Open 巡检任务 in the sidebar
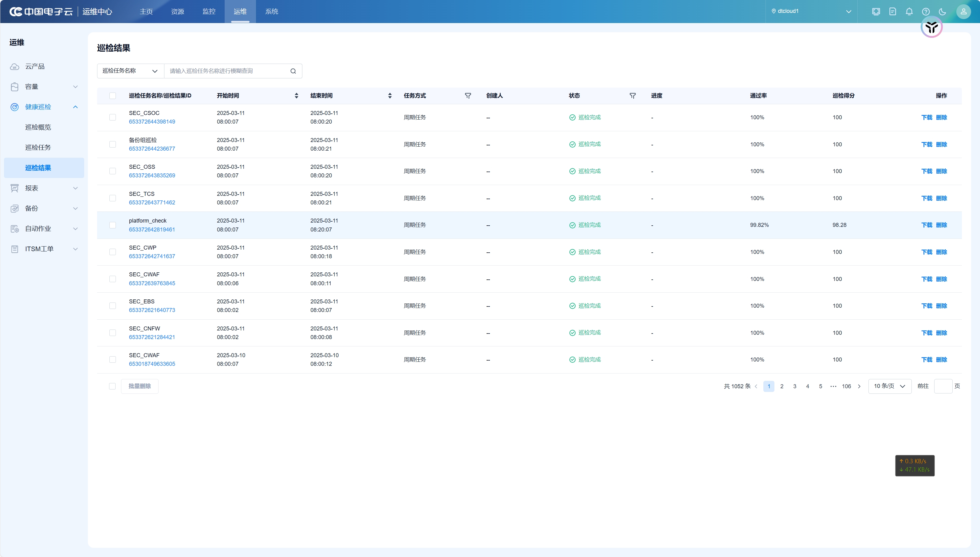This screenshot has height=557, width=980. [38, 148]
